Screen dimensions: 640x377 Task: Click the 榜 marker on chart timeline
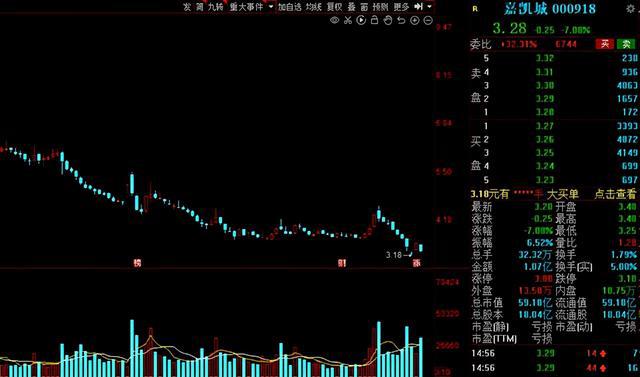click(137, 263)
